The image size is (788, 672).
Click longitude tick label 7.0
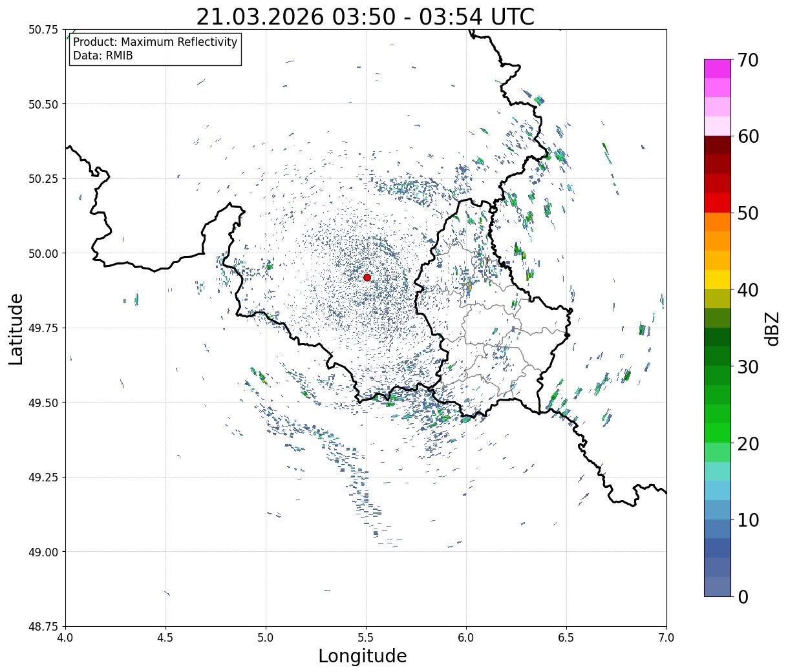(x=666, y=638)
